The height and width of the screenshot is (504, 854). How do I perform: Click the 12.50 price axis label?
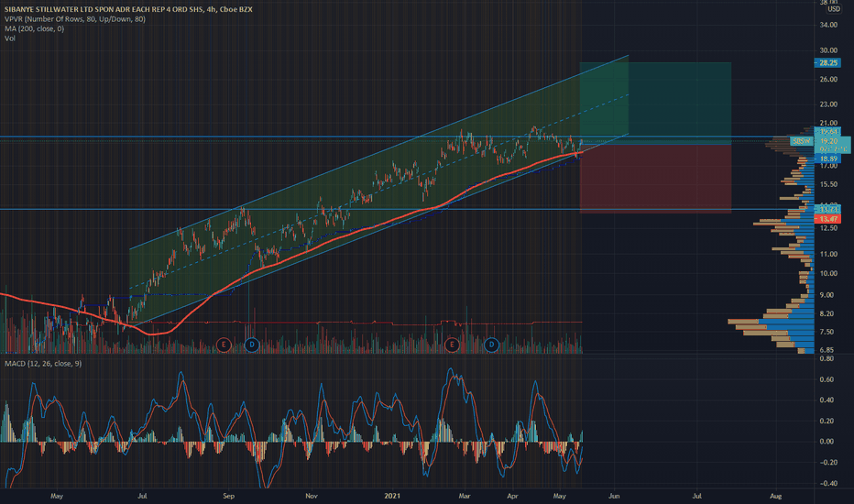click(828, 228)
